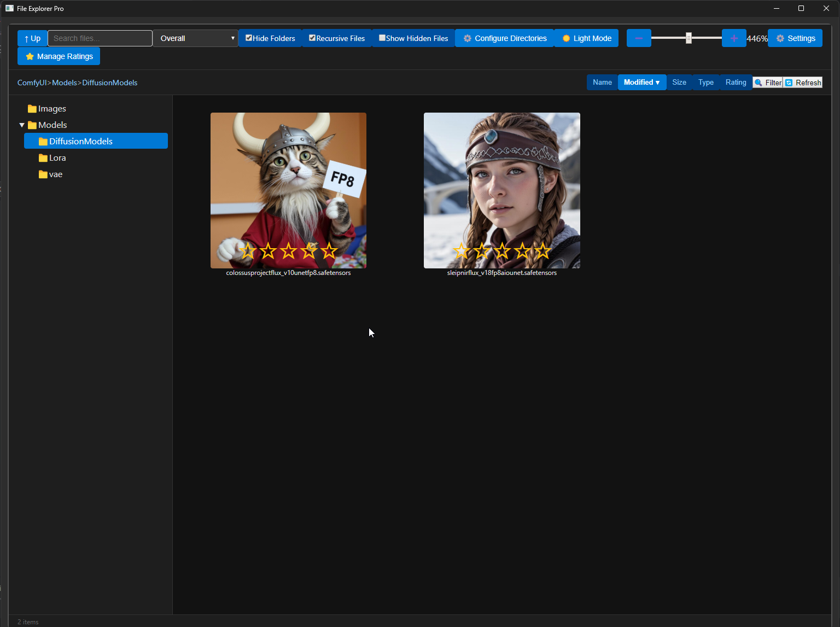Screen dimensions: 840x627
Task: Go up one directory with Up button
Action: tap(32, 38)
